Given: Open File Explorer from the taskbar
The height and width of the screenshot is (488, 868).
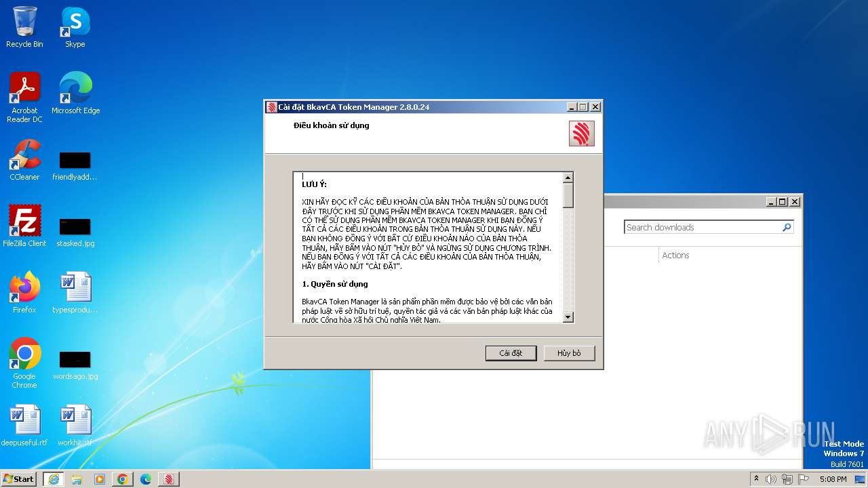Looking at the screenshot, I should point(77,479).
